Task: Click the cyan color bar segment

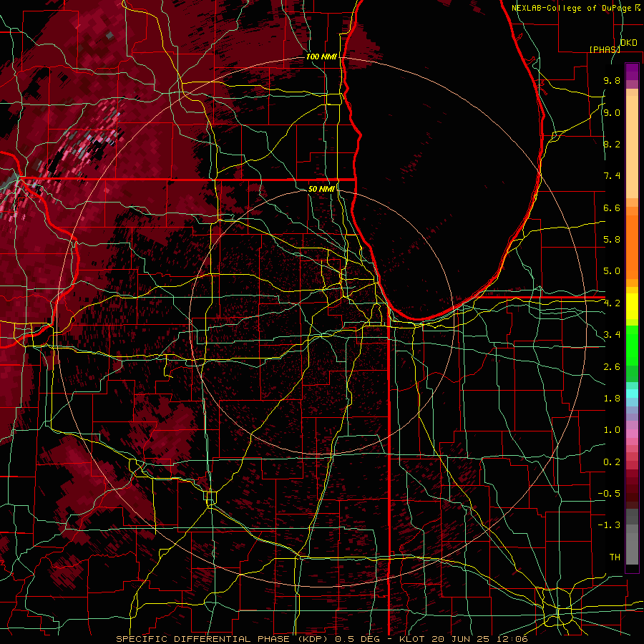Action: pyautogui.click(x=632, y=394)
